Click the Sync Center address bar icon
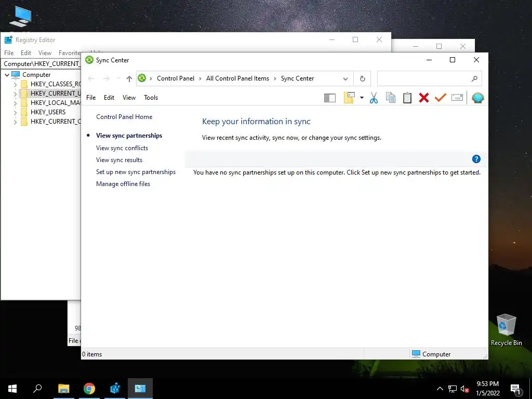This screenshot has height=399, width=532. (142, 78)
